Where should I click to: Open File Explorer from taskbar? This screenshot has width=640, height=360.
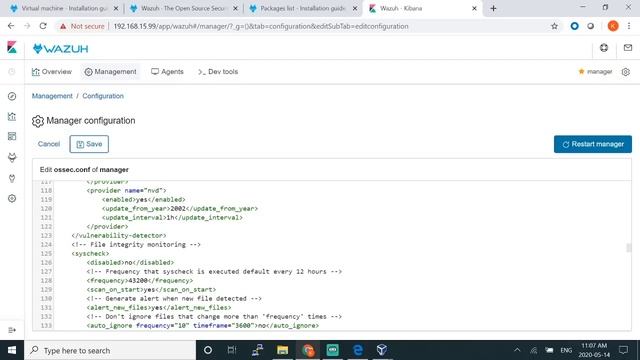[x=282, y=350]
